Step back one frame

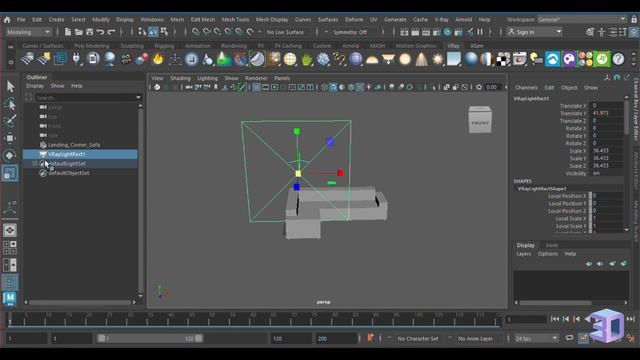point(566,319)
